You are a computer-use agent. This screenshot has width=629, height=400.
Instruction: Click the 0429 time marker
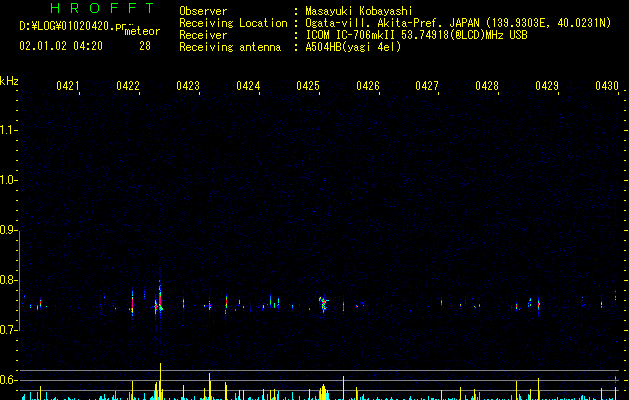click(547, 85)
